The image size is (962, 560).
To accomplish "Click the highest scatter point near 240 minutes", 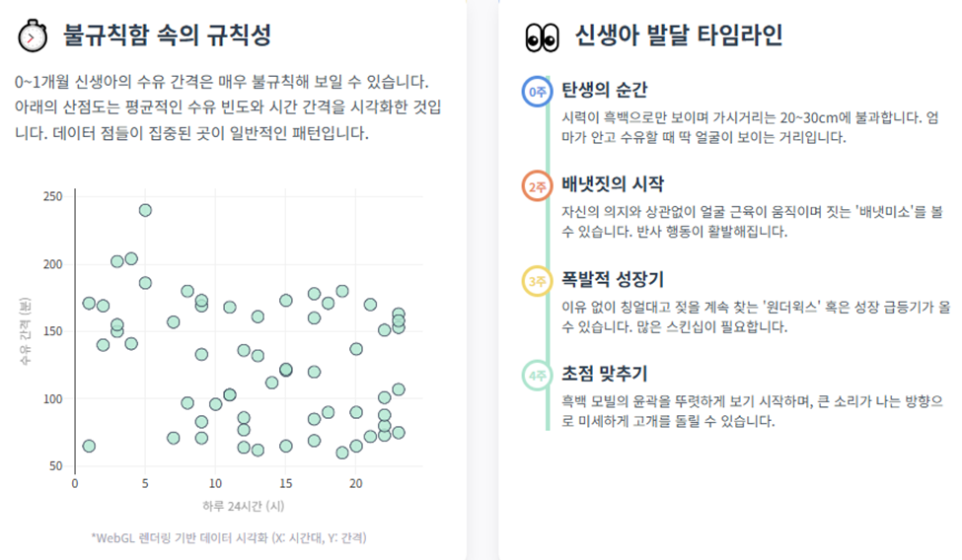I will pyautogui.click(x=145, y=210).
